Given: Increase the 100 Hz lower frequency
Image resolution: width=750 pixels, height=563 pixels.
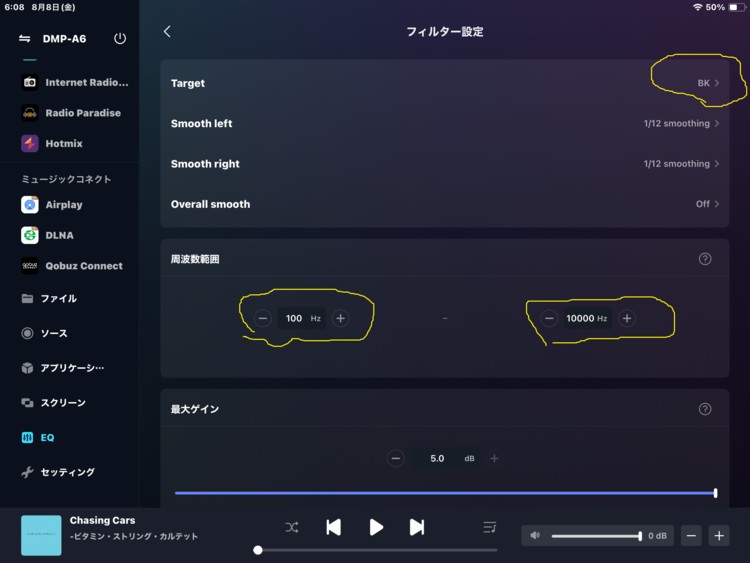Looking at the screenshot, I should coord(340,318).
